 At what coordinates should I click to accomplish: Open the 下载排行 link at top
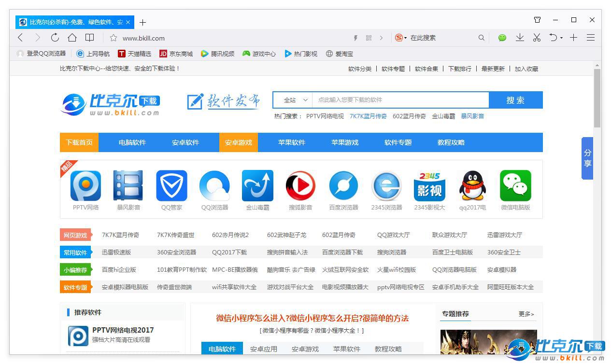click(459, 69)
